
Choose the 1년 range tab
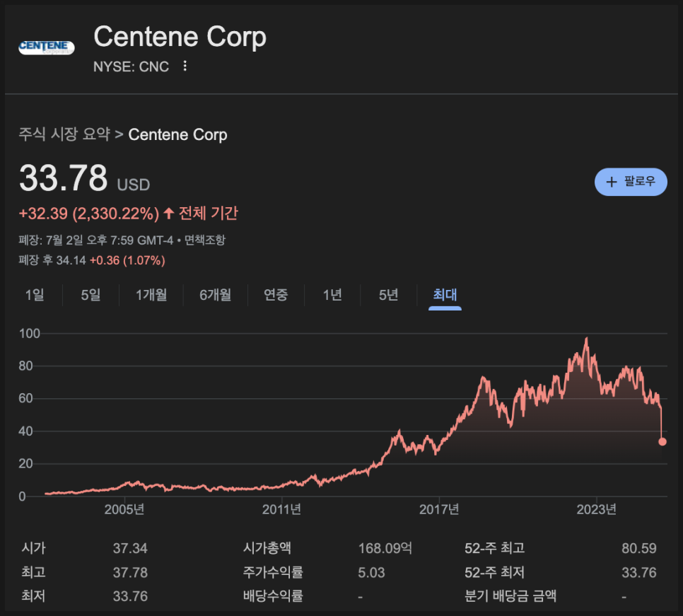click(x=332, y=295)
